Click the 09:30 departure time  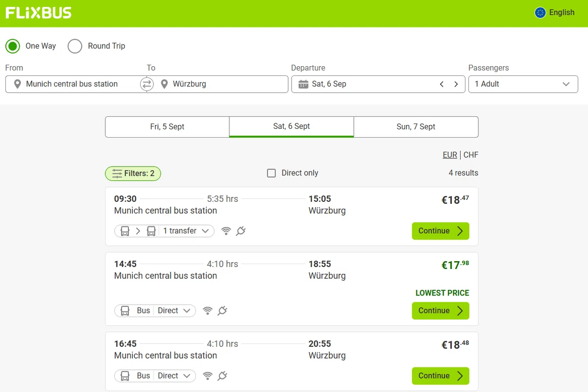[x=125, y=199]
